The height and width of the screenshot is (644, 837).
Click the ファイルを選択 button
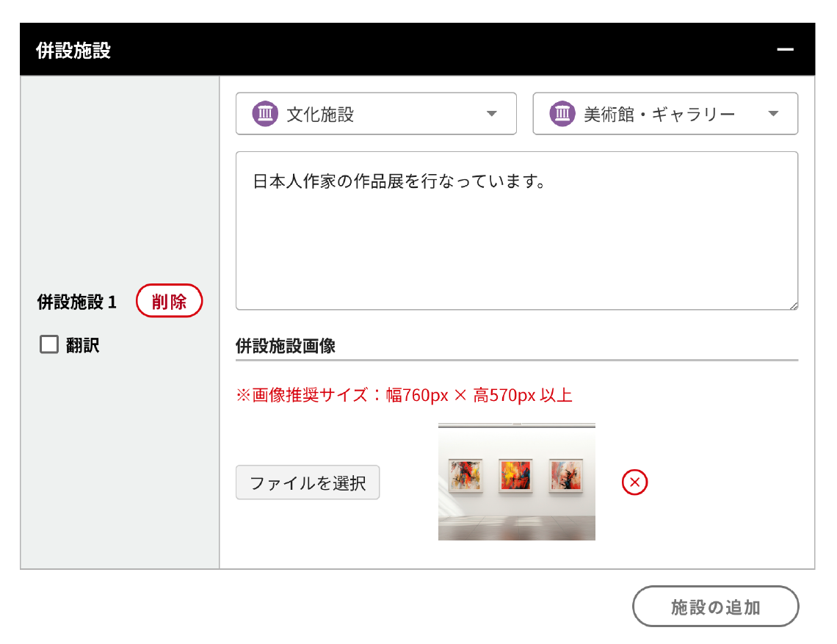pyautogui.click(x=308, y=482)
